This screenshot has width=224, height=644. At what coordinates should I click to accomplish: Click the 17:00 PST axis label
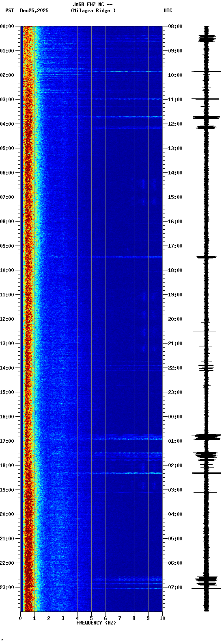point(7,441)
